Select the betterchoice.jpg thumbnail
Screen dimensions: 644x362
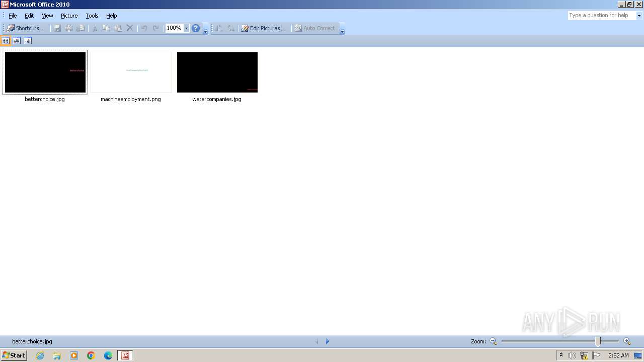45,72
